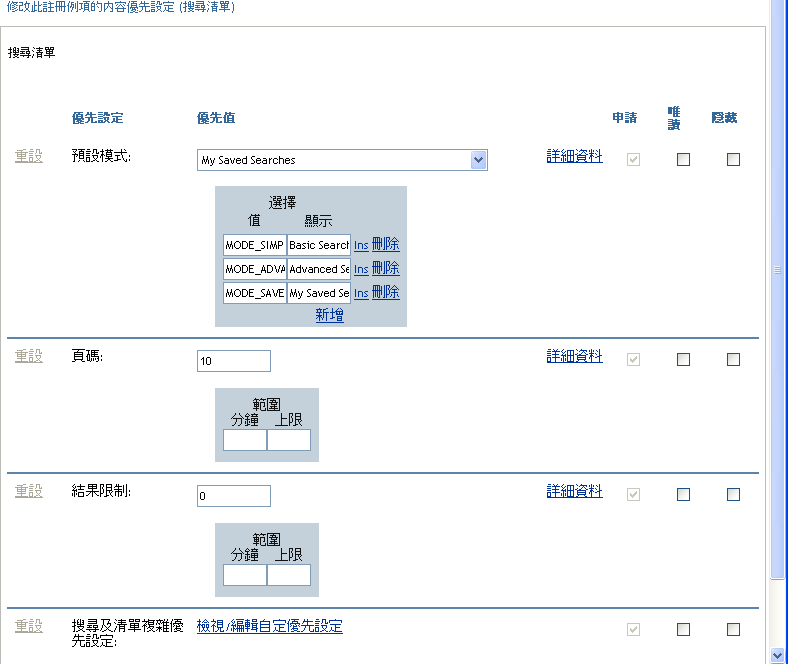Toggle 隱藏 checkbox for 結果限制
Screen dimensions: 788x664
[733, 494]
